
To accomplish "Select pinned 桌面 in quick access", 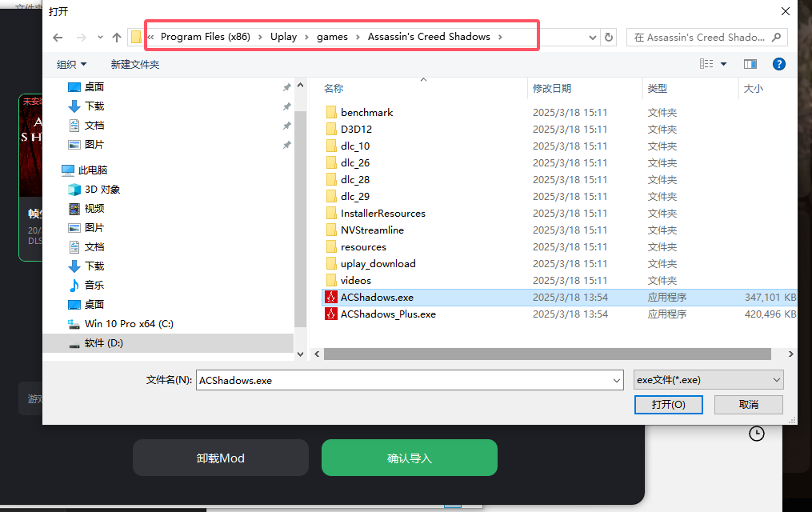I will click(x=94, y=87).
